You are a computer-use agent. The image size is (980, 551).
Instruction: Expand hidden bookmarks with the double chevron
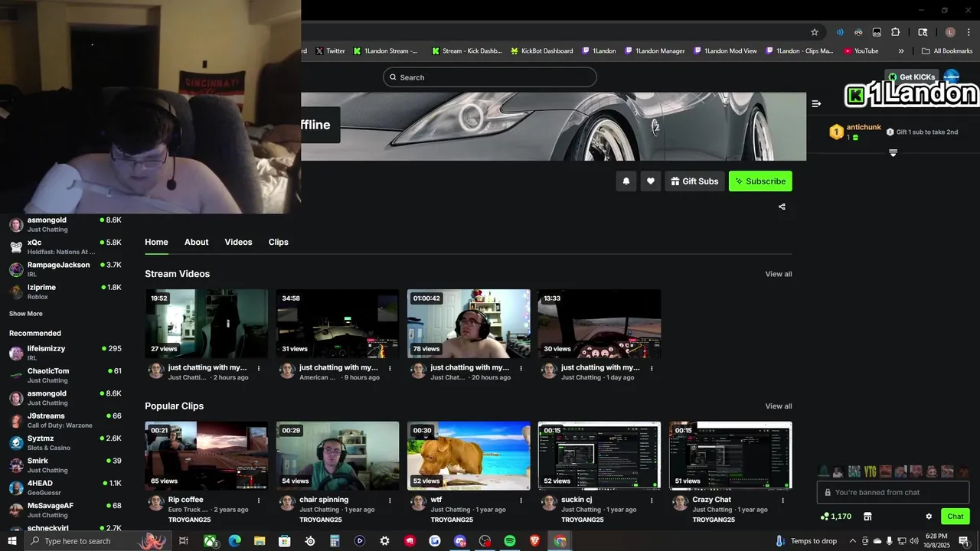(901, 51)
